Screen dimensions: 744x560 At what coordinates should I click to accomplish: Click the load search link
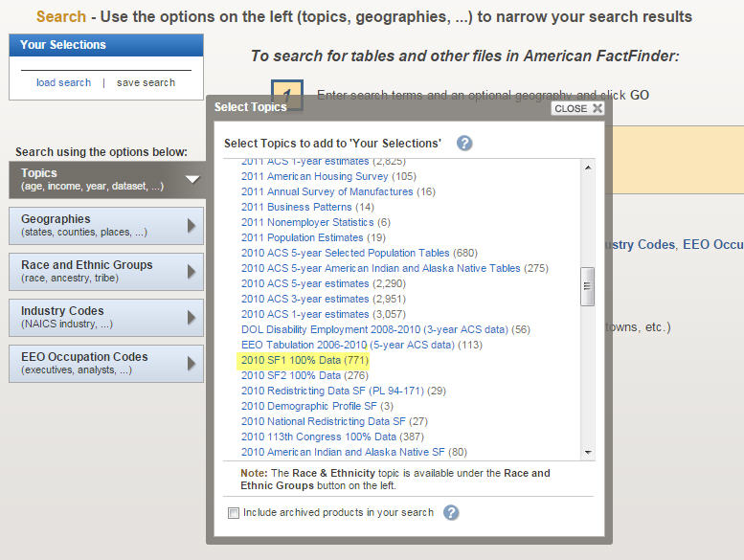point(63,82)
